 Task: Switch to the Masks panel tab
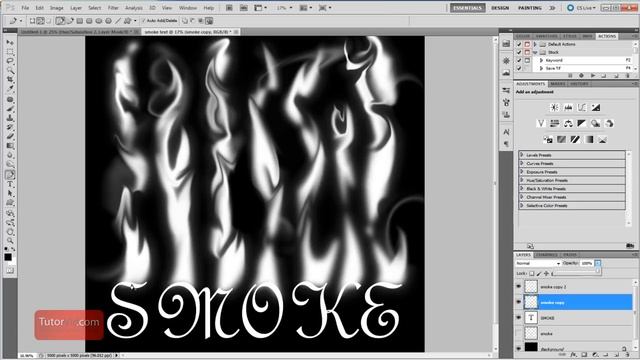558,84
